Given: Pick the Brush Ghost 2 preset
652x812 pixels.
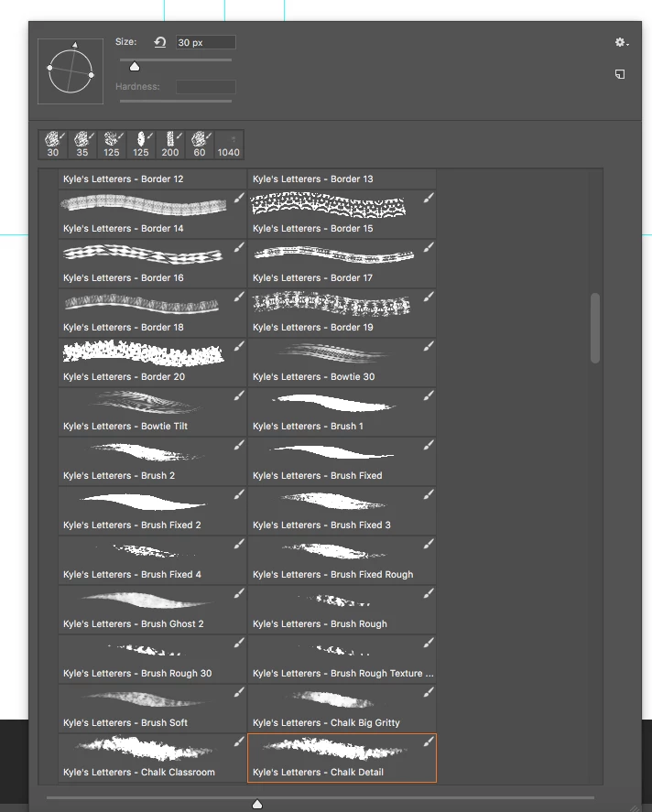Looking at the screenshot, I should pos(152,610).
